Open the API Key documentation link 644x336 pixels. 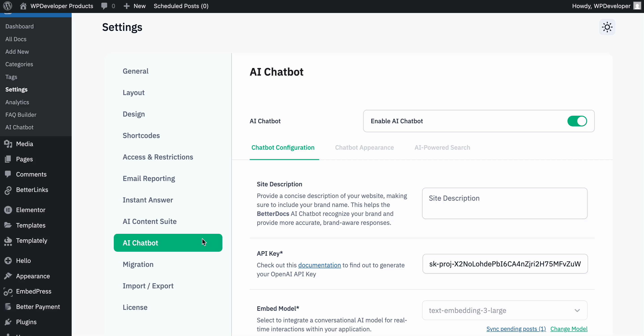pyautogui.click(x=319, y=265)
